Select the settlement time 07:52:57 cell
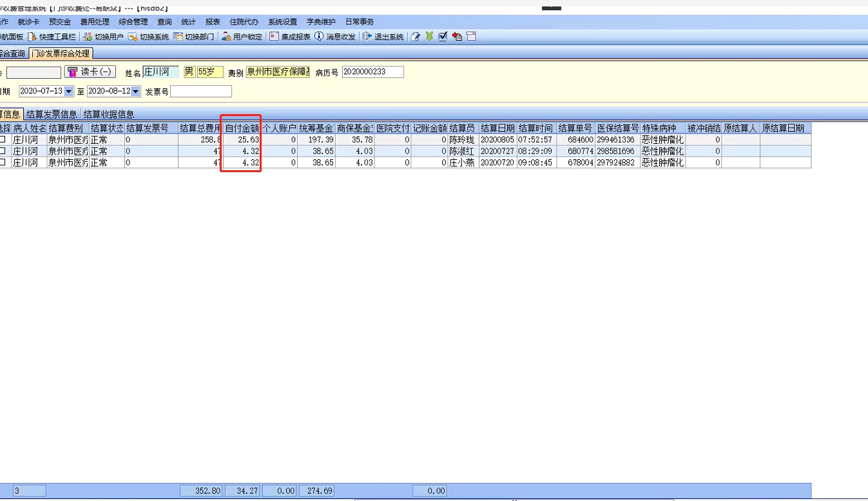 click(x=536, y=139)
